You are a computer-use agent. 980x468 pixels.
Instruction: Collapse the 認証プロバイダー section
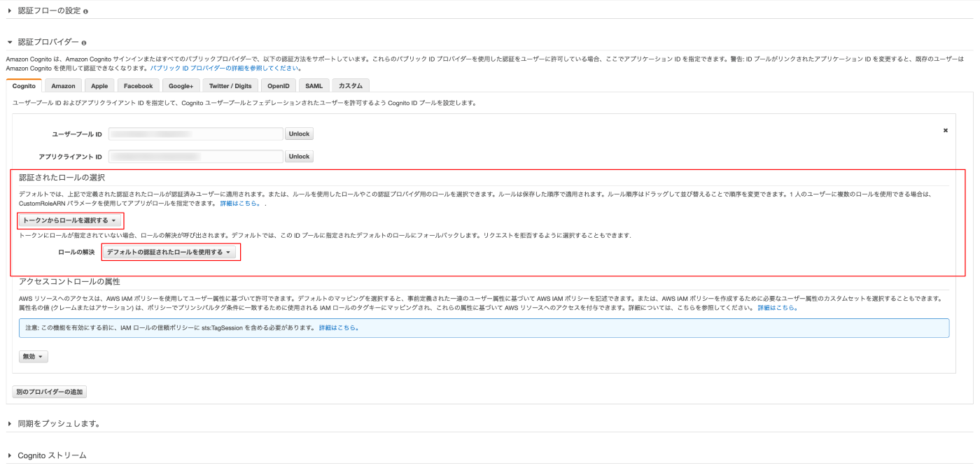10,43
